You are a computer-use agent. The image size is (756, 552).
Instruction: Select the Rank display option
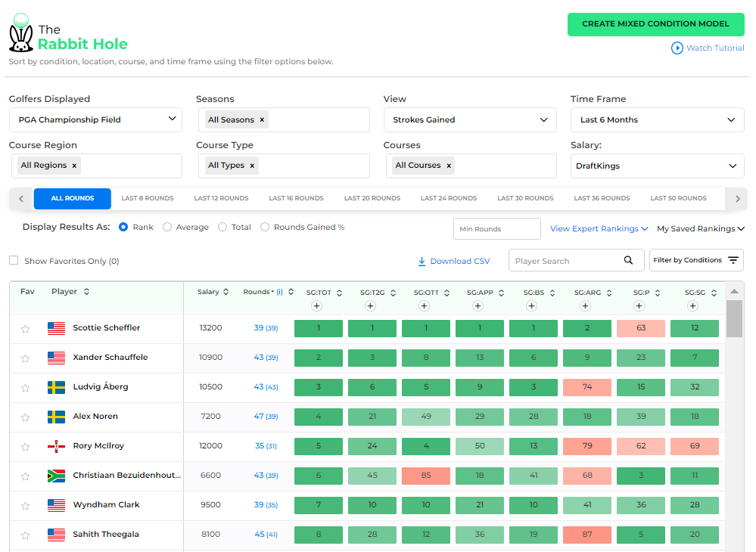click(x=123, y=227)
